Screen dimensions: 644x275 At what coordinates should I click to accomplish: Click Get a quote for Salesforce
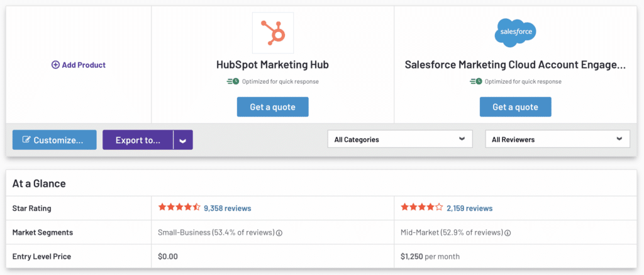(516, 107)
